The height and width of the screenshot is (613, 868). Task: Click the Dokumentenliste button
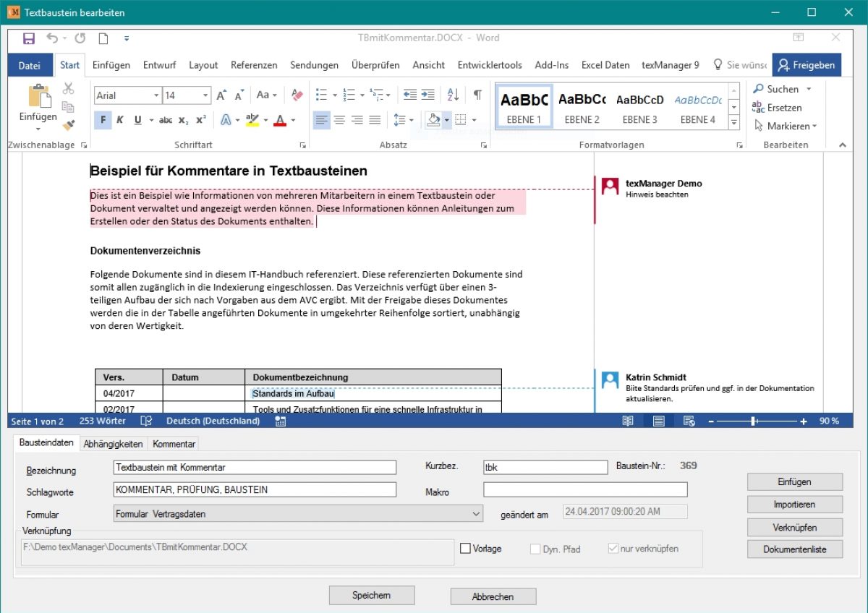[794, 549]
